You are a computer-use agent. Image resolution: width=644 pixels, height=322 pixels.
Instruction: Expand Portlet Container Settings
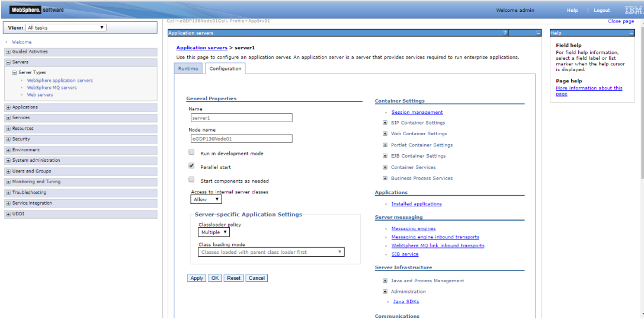point(385,145)
